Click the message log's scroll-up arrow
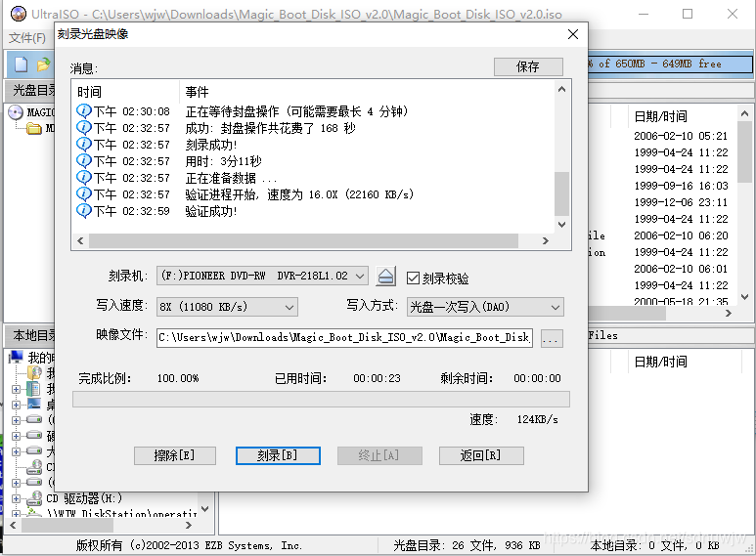 pyautogui.click(x=561, y=89)
